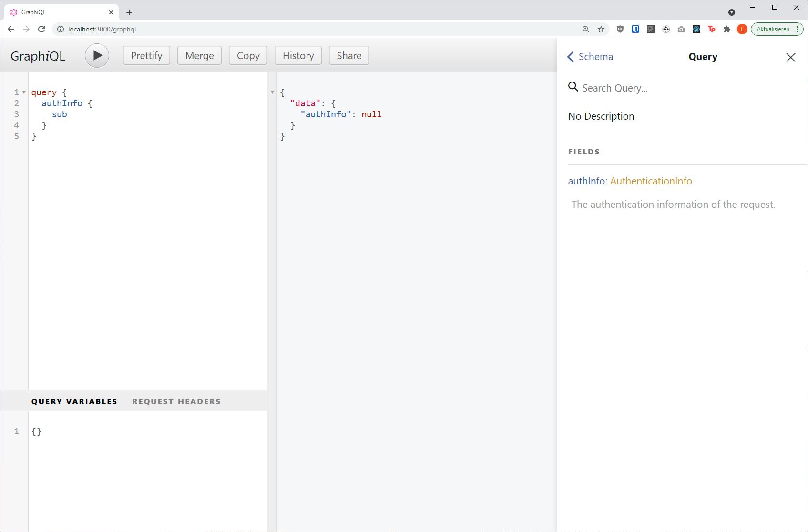Execute the query with the play button
Screen dimensions: 808x532
(97, 55)
